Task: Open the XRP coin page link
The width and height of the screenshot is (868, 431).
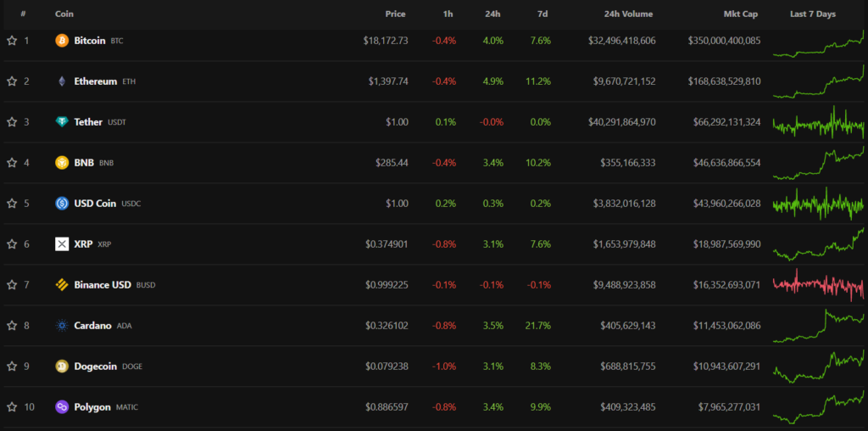Action: pos(83,244)
